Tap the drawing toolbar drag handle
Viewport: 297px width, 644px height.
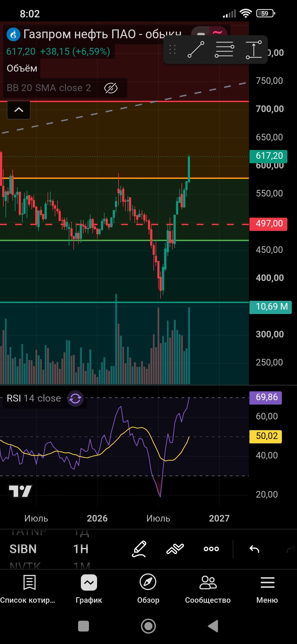click(172, 50)
